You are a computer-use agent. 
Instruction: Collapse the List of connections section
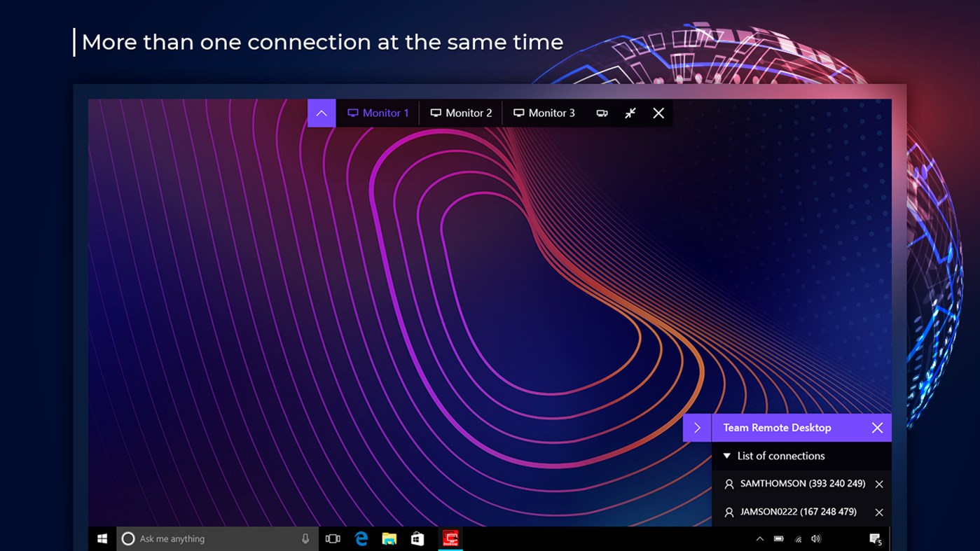coord(727,456)
